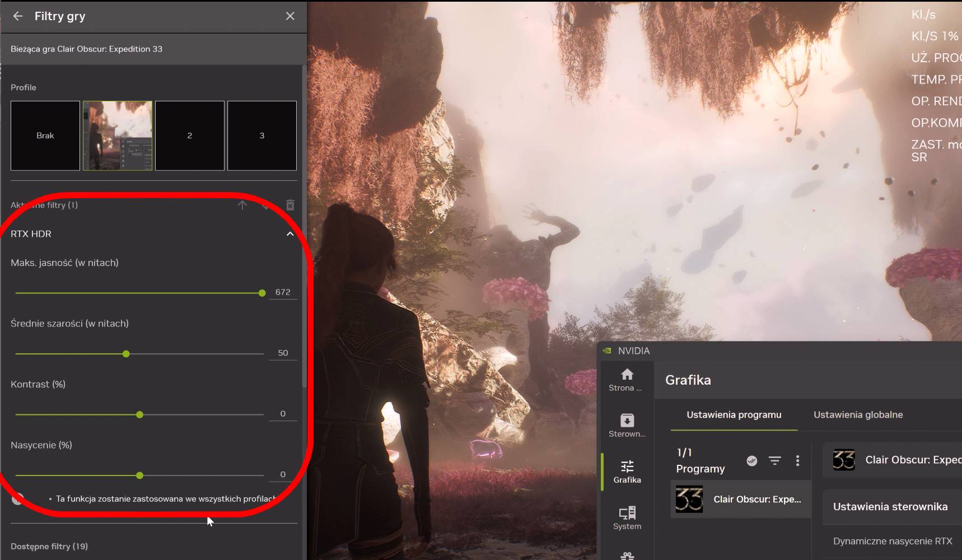Open Ustawienia sterownika settings
This screenshot has height=560, width=962.
(x=891, y=506)
